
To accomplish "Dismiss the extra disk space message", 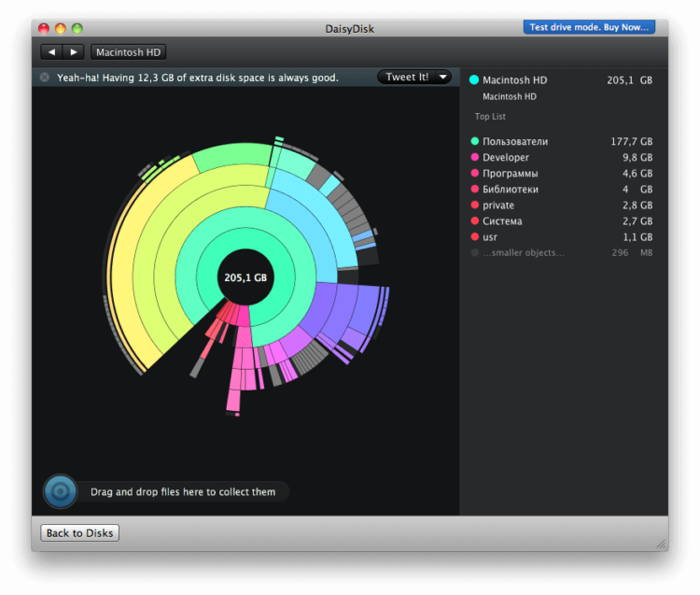I will pyautogui.click(x=45, y=78).
